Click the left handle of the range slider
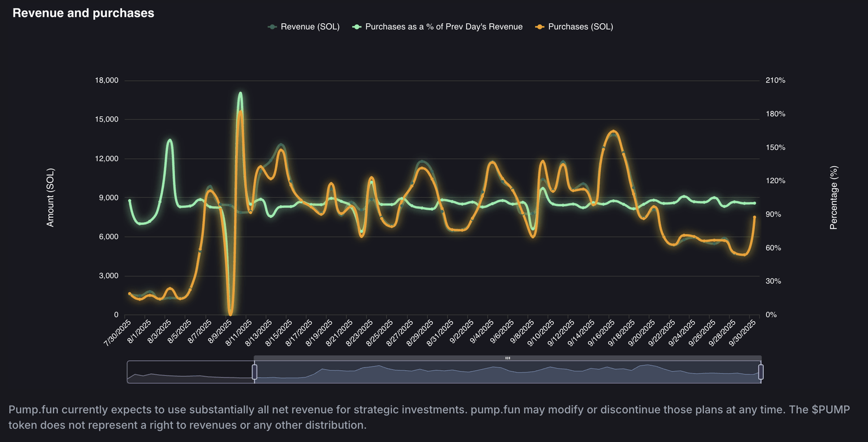868x442 pixels. (254, 372)
